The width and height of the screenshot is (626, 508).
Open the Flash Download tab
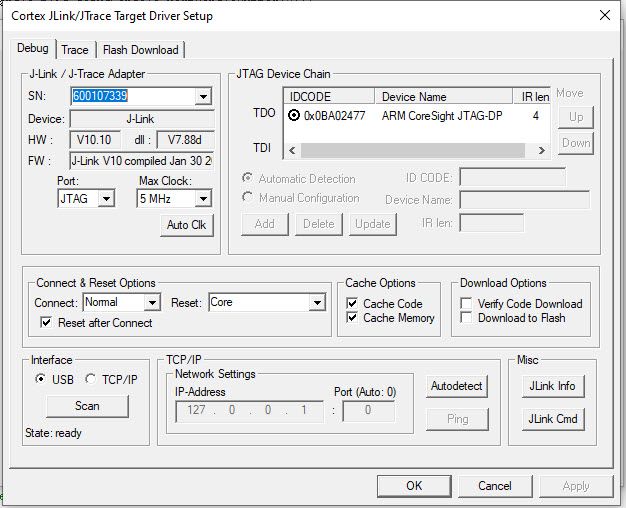[x=141, y=50]
